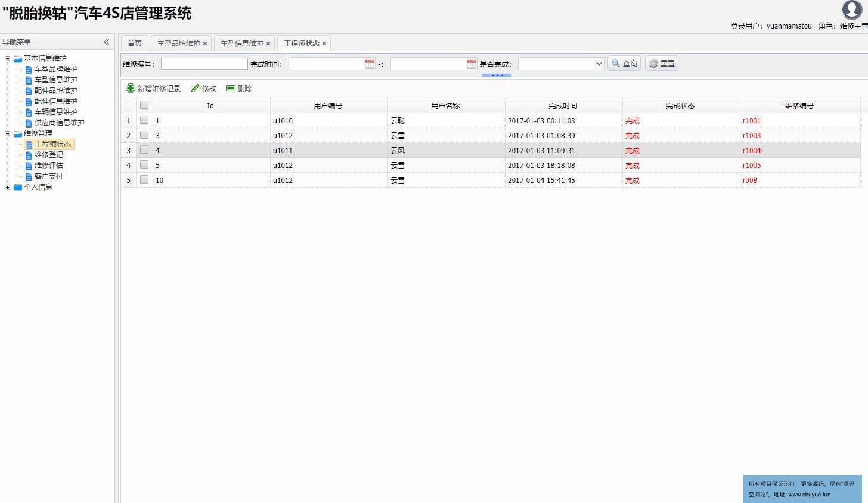Screen dimensions: 868x503
Task: Click document icon beside 维修评估
Action: pos(29,166)
